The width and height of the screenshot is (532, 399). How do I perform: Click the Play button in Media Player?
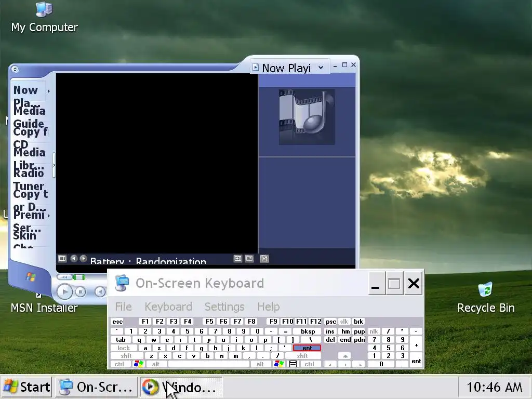(x=64, y=292)
